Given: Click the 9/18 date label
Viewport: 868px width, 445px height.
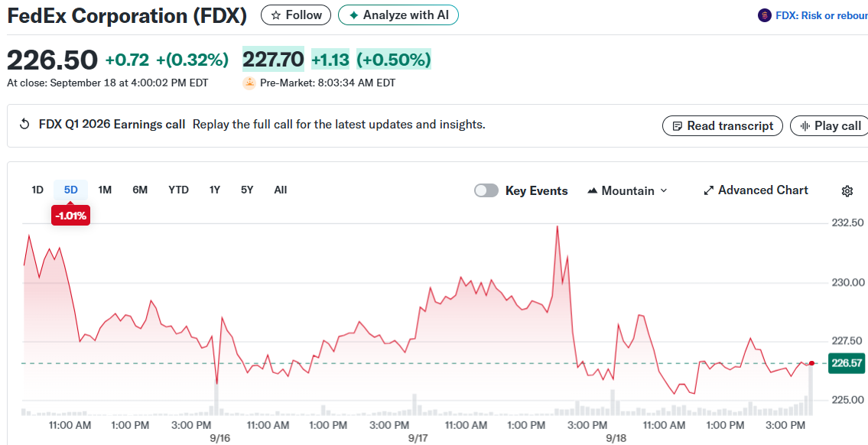Looking at the screenshot, I should 616,438.
